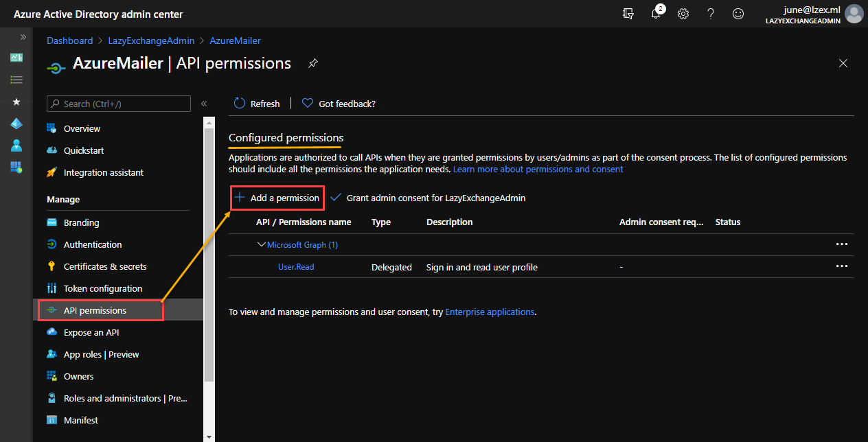
Task: Open the portal settings gear
Action: [683, 14]
